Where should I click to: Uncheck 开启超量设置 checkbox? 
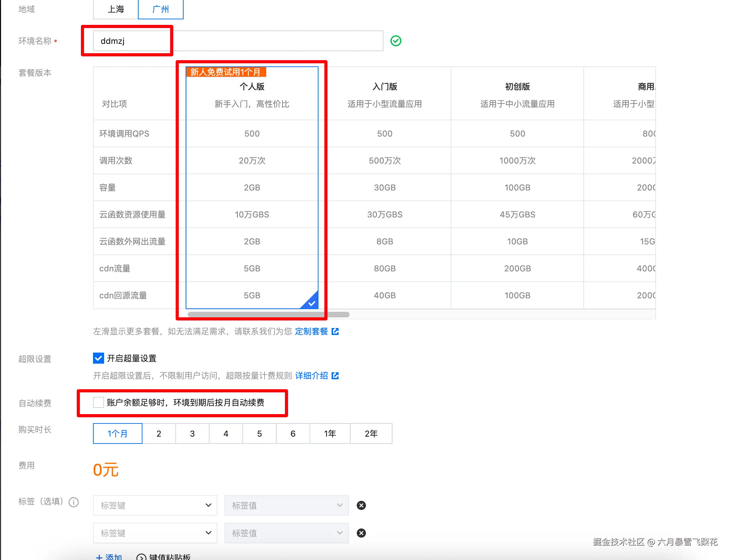click(x=99, y=358)
